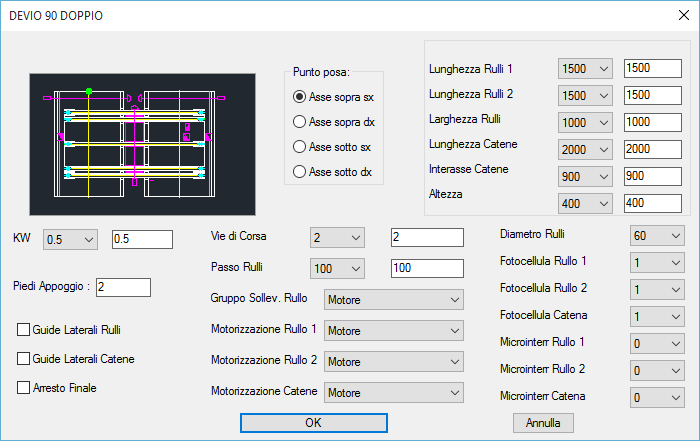Open Diametro Rulli dropdown
The image size is (700, 441).
click(x=657, y=236)
